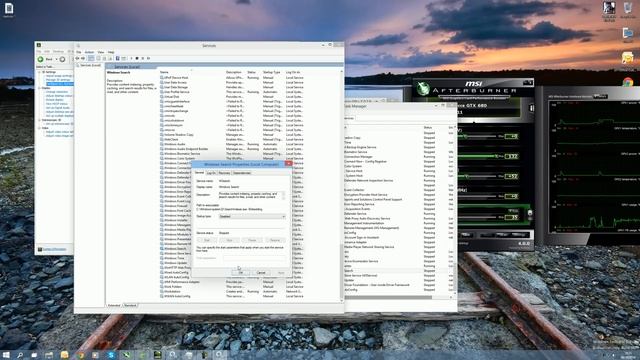Click the Start Service toolbar icon
640x360 pixels.
coord(131,58)
